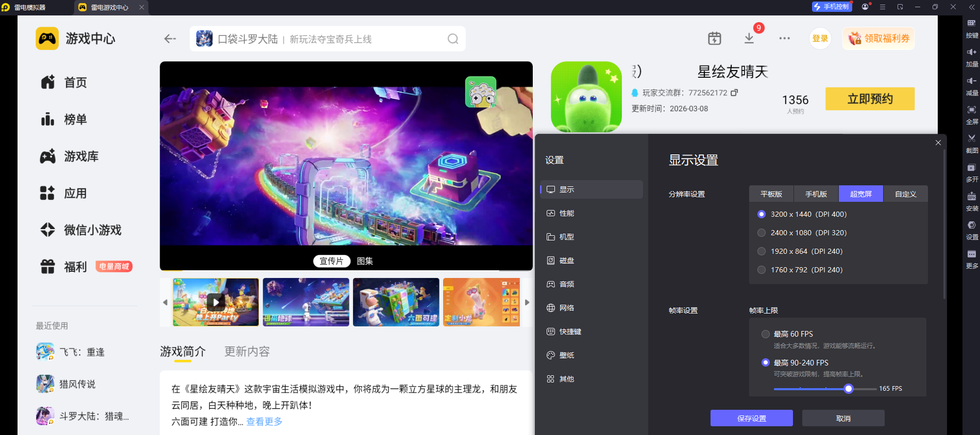Switch to 手机版 phone resolution tab
Image resolution: width=980 pixels, height=435 pixels.
pyautogui.click(x=816, y=194)
